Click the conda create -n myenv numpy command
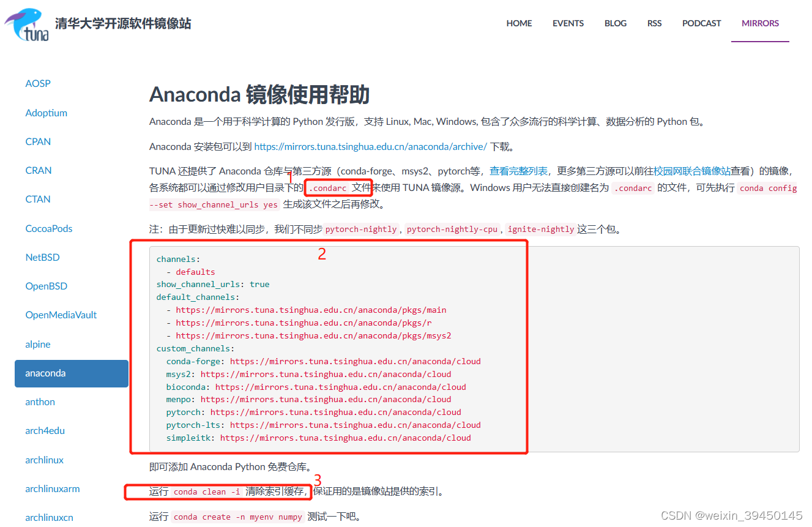 click(x=238, y=517)
